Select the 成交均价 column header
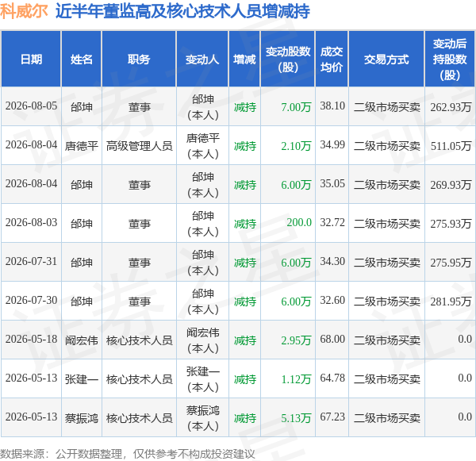 pyautogui.click(x=332, y=59)
